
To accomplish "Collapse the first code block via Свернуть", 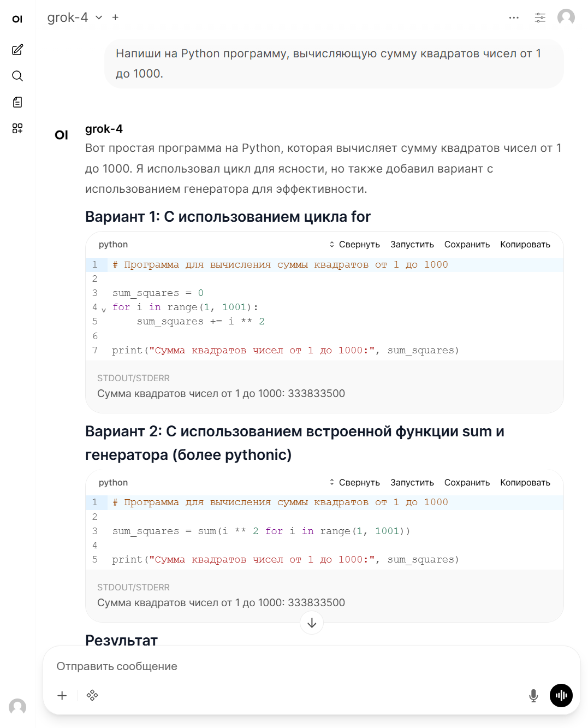I will [358, 244].
